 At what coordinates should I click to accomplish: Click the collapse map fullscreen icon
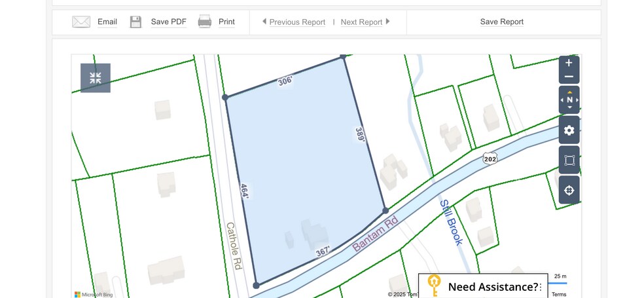click(96, 78)
